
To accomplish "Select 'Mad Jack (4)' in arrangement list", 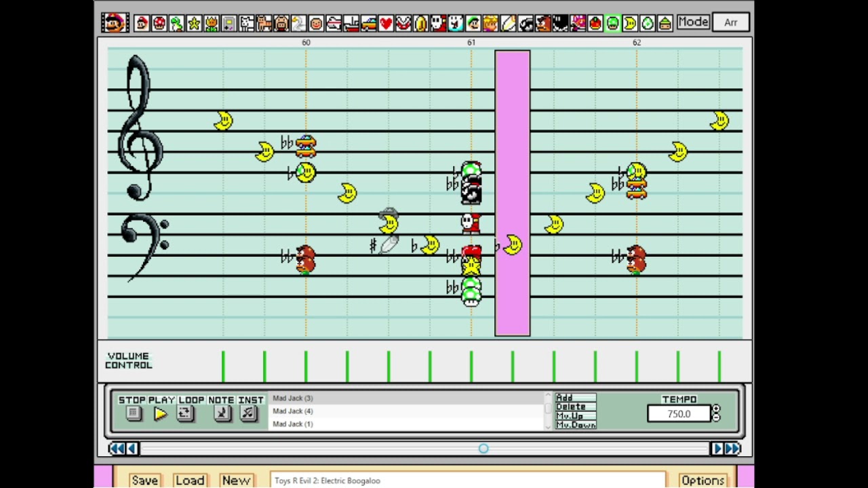I will [x=407, y=411].
